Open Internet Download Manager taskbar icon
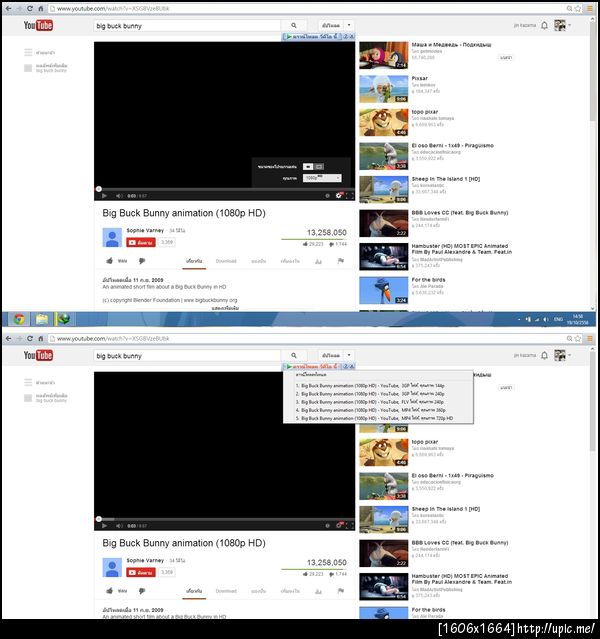 (x=64, y=319)
